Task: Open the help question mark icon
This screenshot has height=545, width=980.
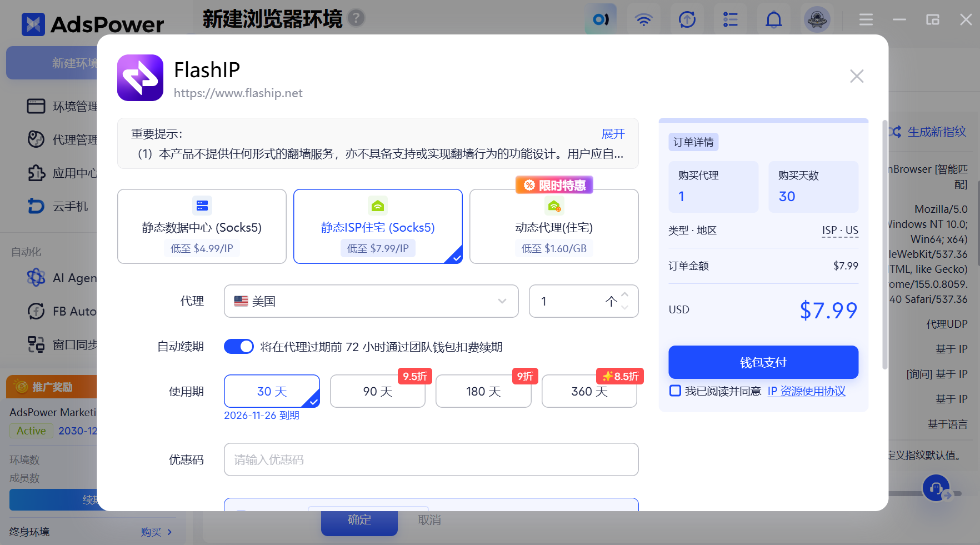Action: (x=356, y=18)
